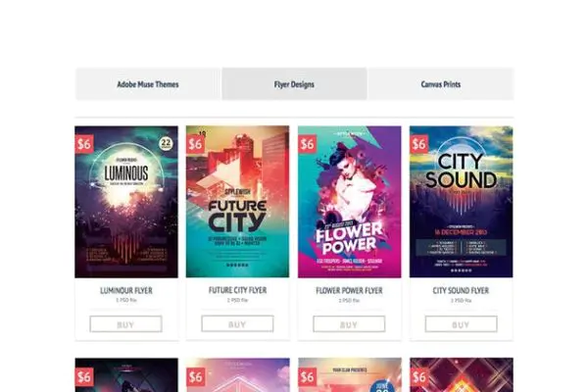This screenshot has width=588, height=392.
Task: Click Buy under Flower Power Flyer
Action: 349,324
